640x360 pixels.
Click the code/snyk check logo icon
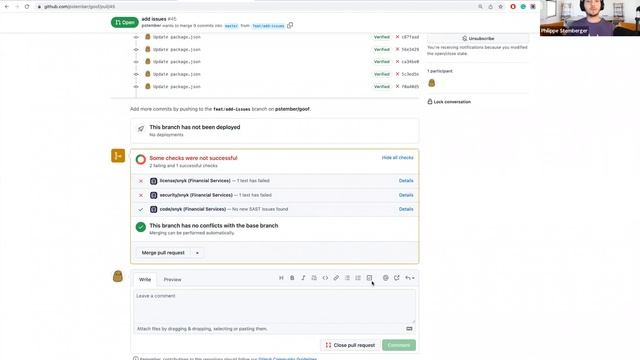click(x=153, y=209)
